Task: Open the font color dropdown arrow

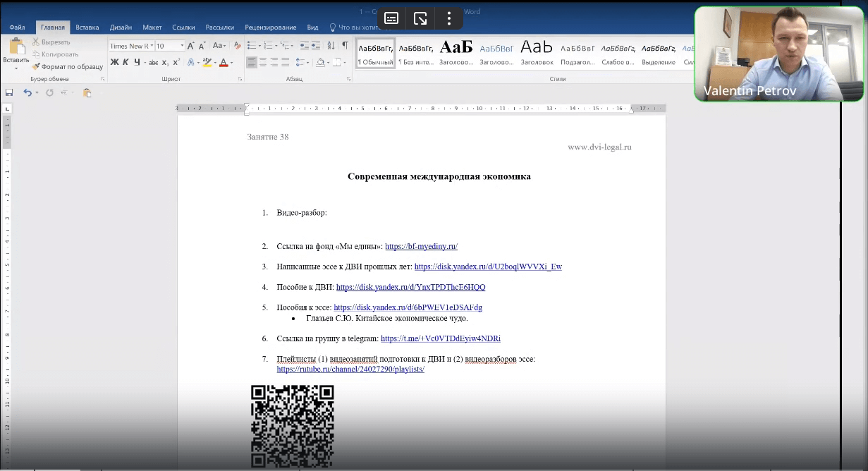Action: click(x=232, y=62)
